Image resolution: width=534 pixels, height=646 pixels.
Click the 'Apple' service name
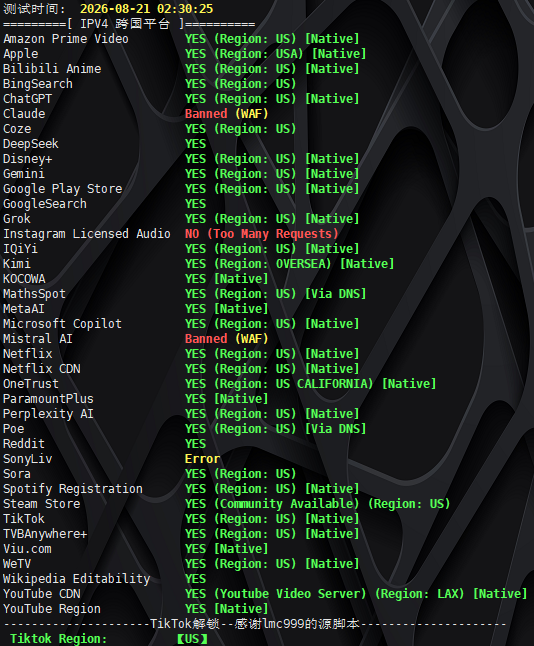pyautogui.click(x=21, y=54)
